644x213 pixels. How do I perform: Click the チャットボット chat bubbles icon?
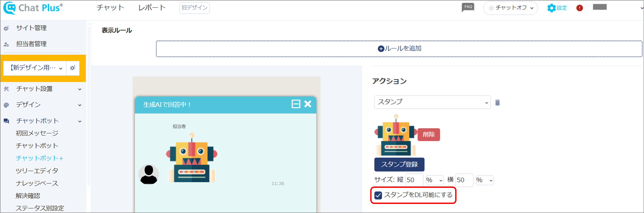(x=6, y=121)
